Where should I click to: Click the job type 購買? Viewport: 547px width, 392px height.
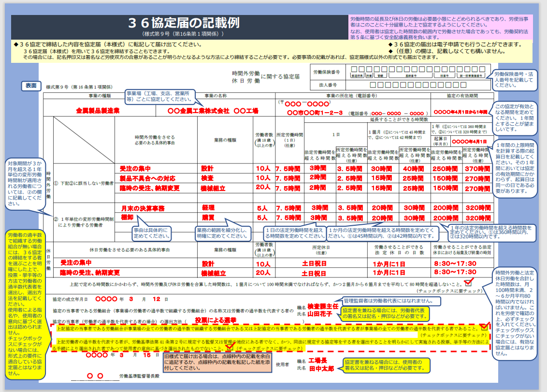(208, 218)
